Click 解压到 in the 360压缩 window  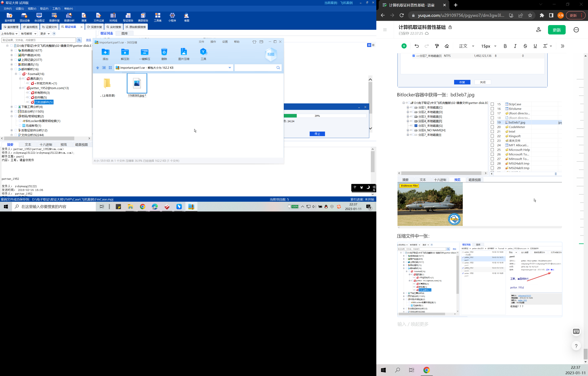click(125, 54)
